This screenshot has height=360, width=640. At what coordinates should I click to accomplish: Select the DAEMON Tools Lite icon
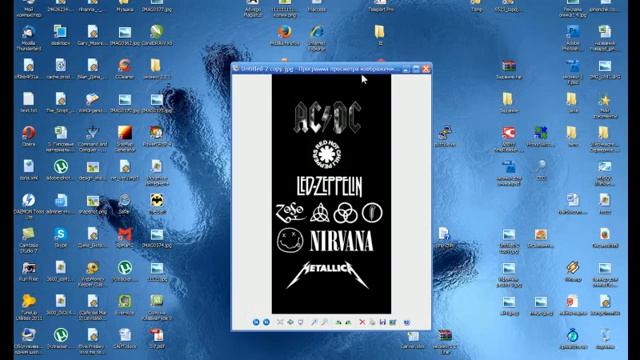[x=29, y=206]
